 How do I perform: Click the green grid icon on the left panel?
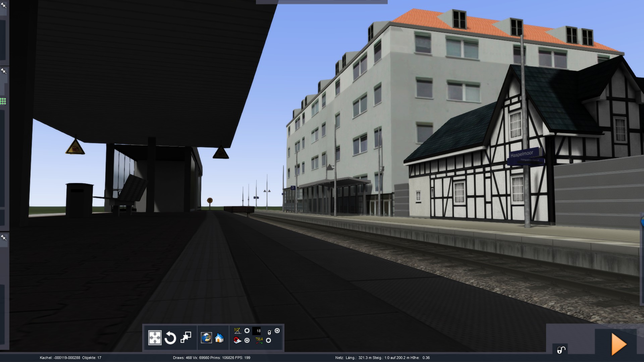3,101
